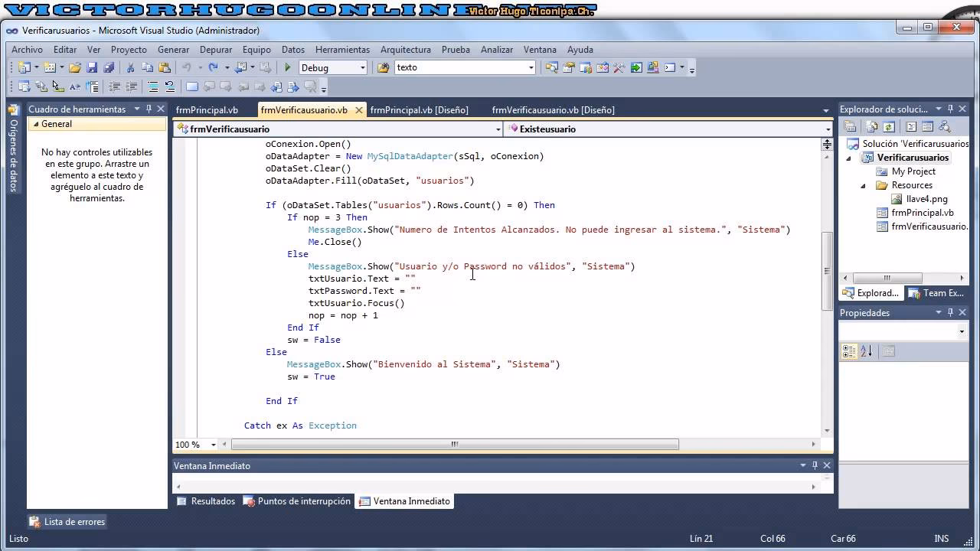The height and width of the screenshot is (551, 980).
Task: Open active documents list dropdown arrow
Action: tap(825, 110)
